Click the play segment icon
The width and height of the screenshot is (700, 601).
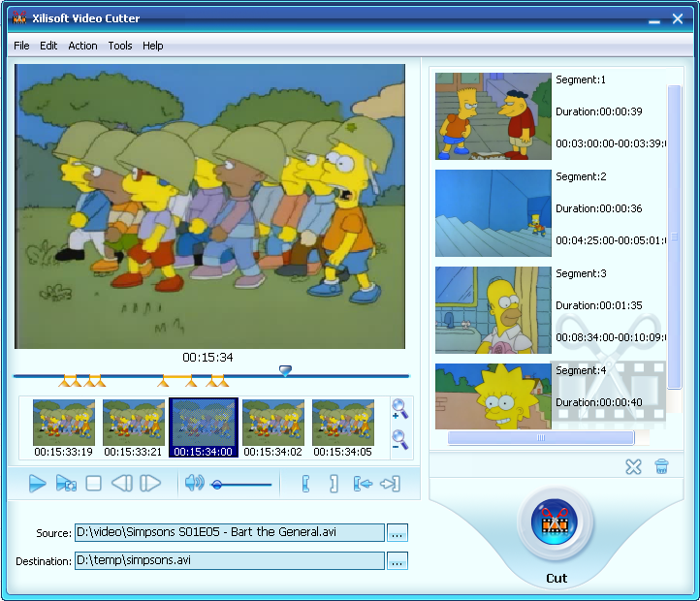[66, 484]
